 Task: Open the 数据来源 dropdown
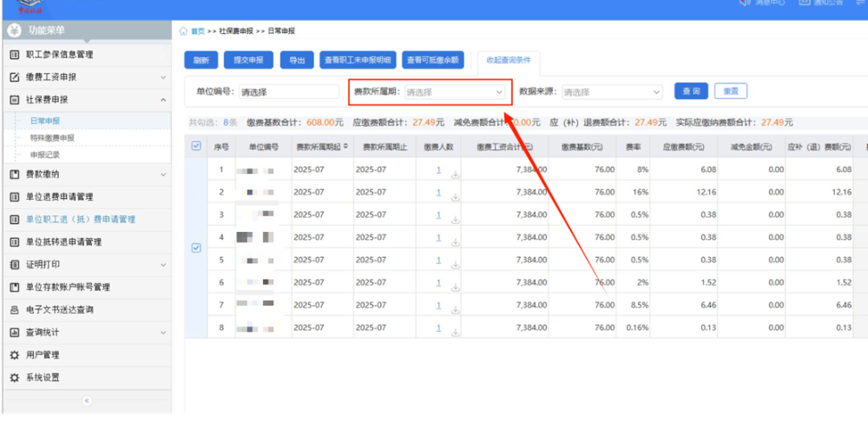612,92
